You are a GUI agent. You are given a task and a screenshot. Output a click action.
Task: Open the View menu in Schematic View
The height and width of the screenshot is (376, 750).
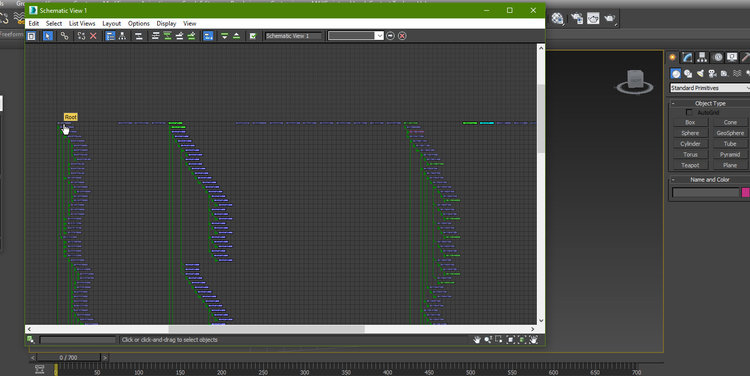[x=189, y=23]
